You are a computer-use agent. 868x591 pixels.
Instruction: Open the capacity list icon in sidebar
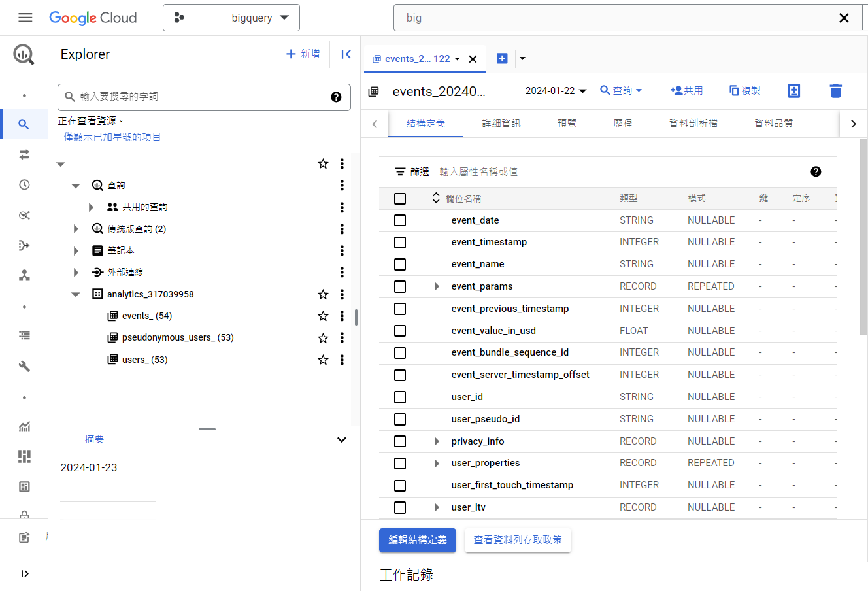click(x=24, y=335)
